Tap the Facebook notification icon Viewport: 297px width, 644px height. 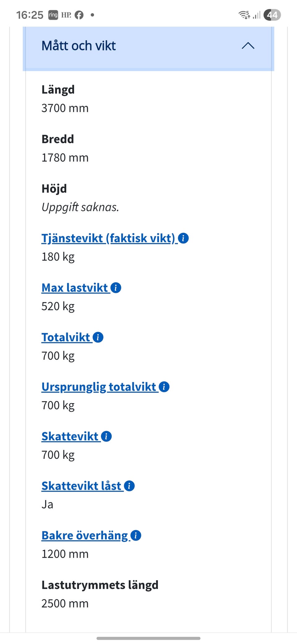(x=79, y=15)
